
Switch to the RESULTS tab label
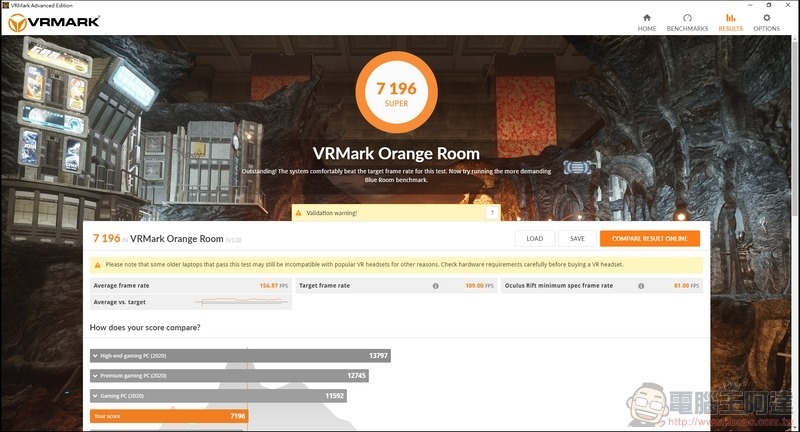[x=731, y=29]
